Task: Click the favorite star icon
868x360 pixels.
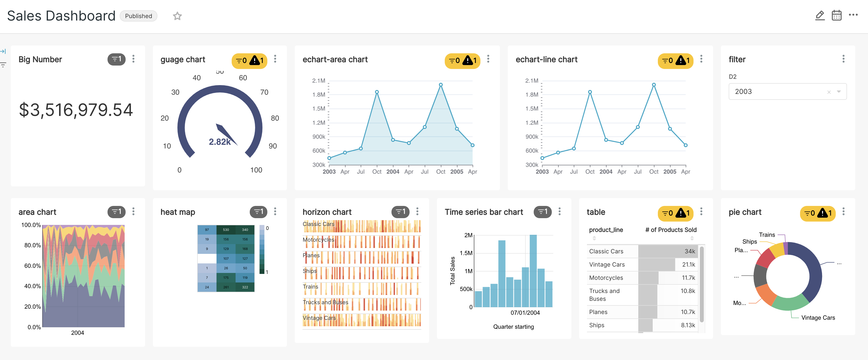Action: click(x=177, y=16)
